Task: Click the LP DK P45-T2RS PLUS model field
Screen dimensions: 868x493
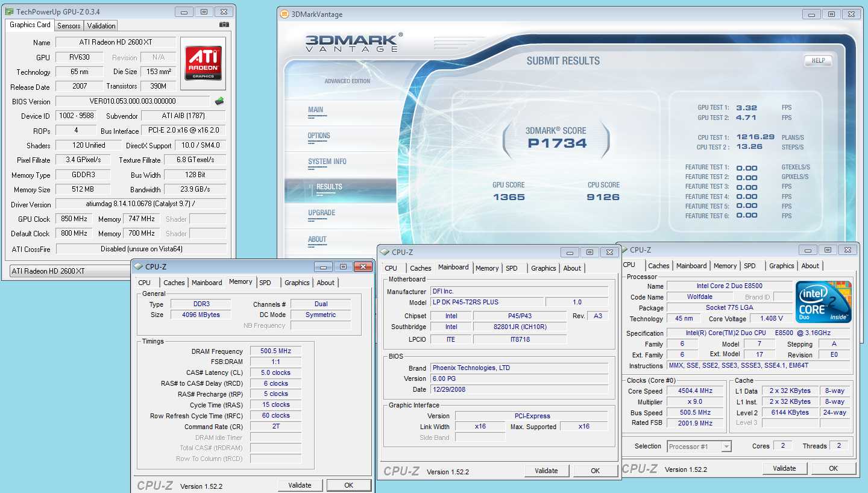Action: 487,302
